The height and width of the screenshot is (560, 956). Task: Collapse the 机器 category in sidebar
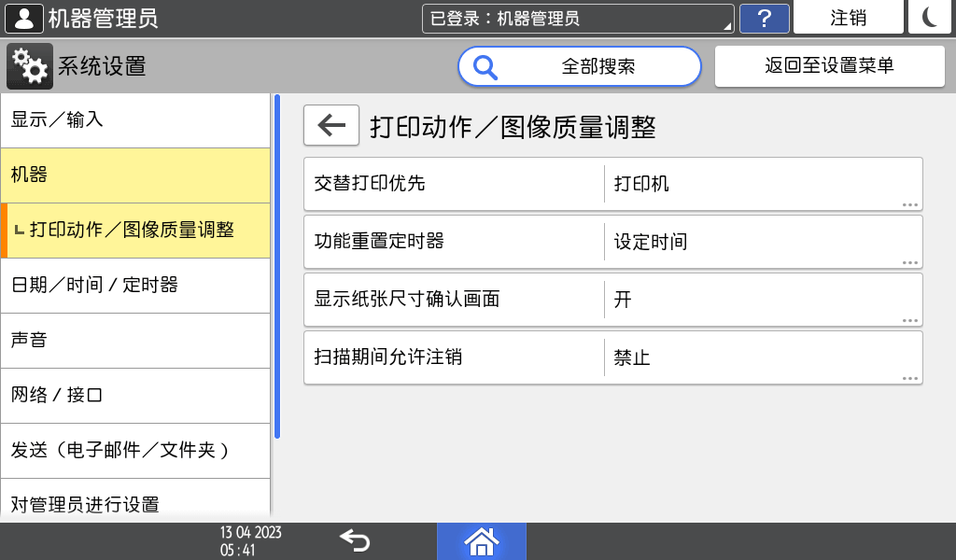coord(135,175)
